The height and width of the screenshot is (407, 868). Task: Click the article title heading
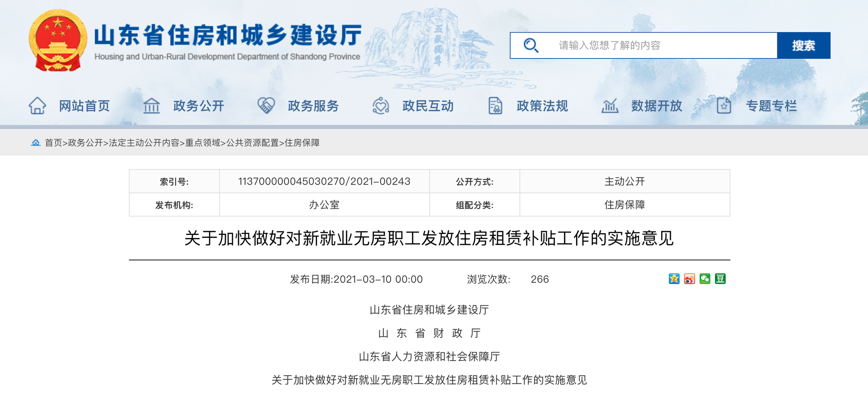click(429, 239)
